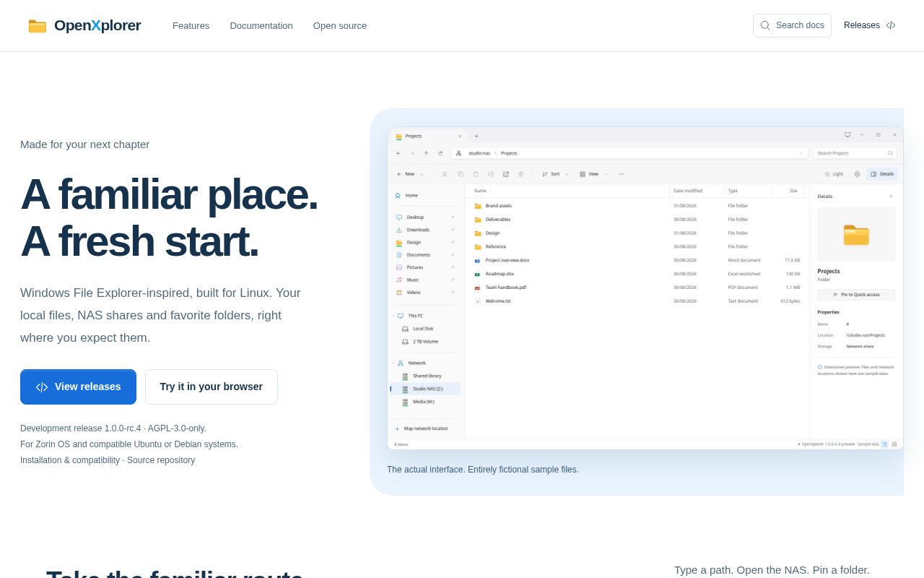Click the studio-nas breadcrumb segment
Screen dimensions: 924x578
[x=479, y=153]
